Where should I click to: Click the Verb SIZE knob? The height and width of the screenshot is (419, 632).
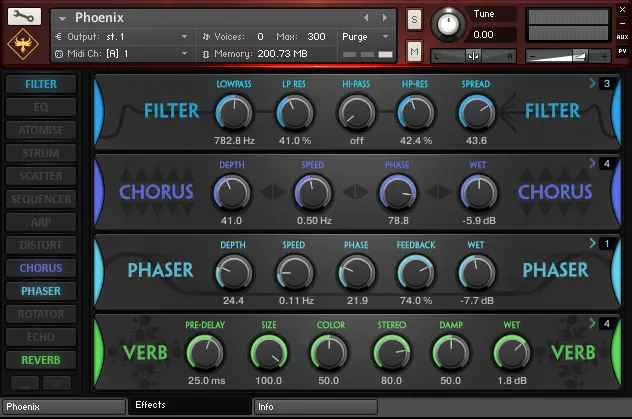tap(269, 353)
